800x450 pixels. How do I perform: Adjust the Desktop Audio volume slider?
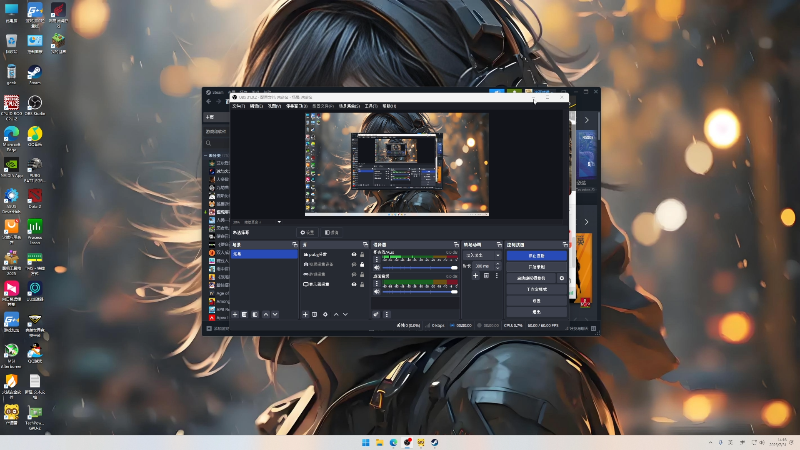[420, 292]
